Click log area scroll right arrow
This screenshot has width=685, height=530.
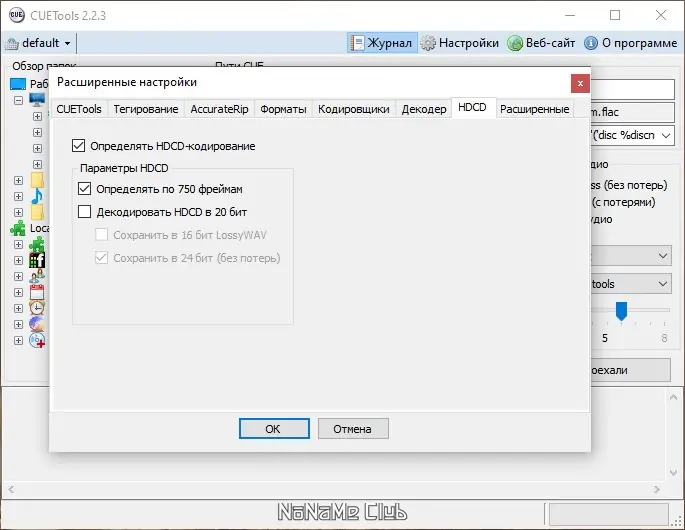(x=657, y=489)
